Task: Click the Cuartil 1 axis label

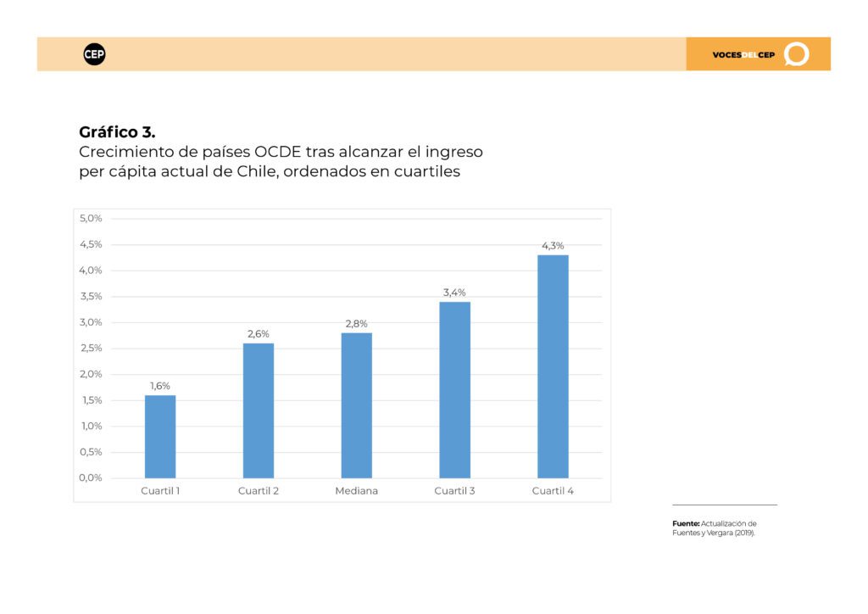Action: 160,490
